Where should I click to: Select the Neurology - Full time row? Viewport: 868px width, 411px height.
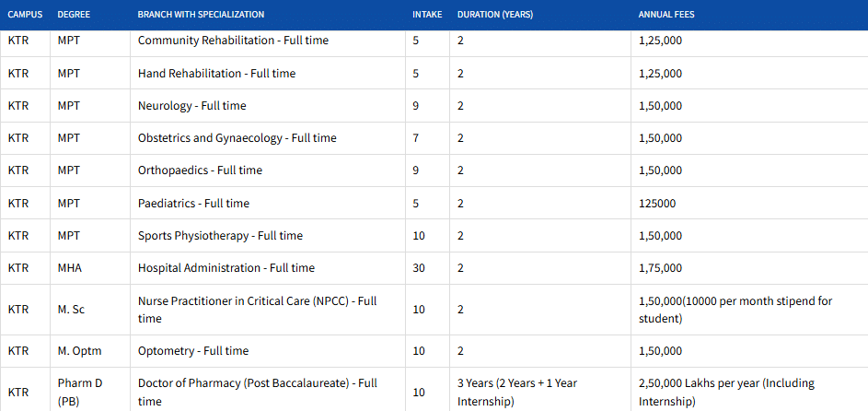(x=191, y=106)
